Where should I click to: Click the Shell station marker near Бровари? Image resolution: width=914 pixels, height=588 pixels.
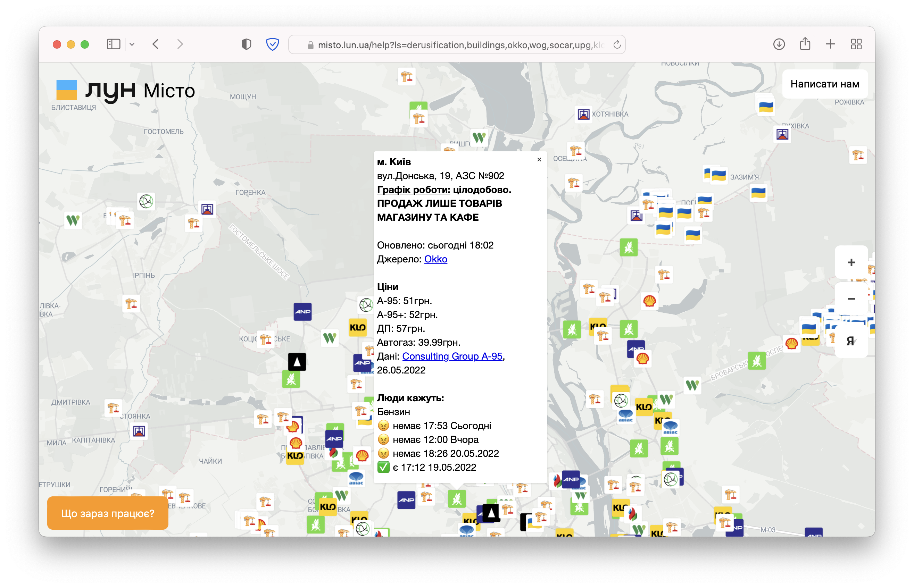[x=791, y=343]
